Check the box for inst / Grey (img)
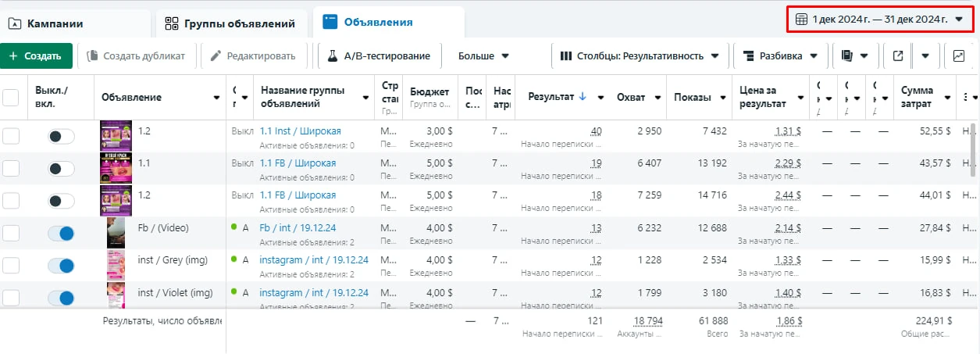 [x=11, y=265]
